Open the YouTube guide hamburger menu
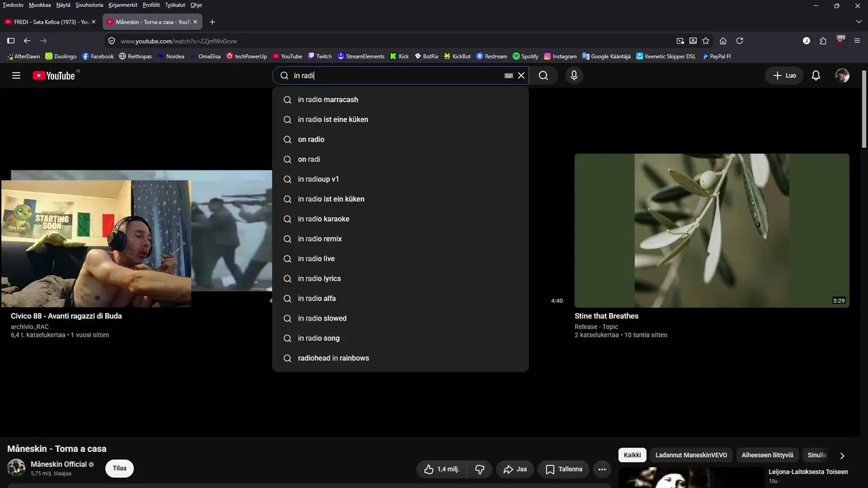This screenshot has width=868, height=488. pyautogui.click(x=16, y=76)
